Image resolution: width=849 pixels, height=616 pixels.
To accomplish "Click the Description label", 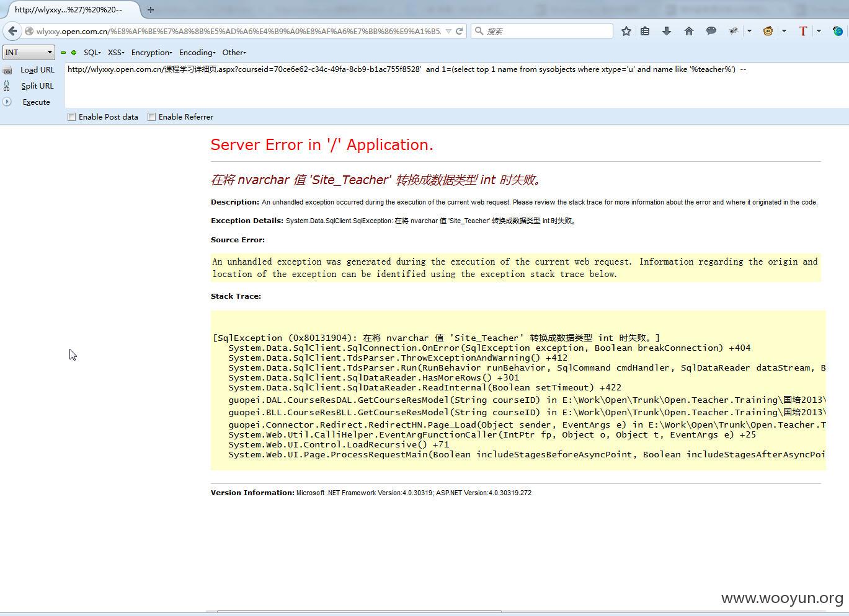I will click(235, 202).
